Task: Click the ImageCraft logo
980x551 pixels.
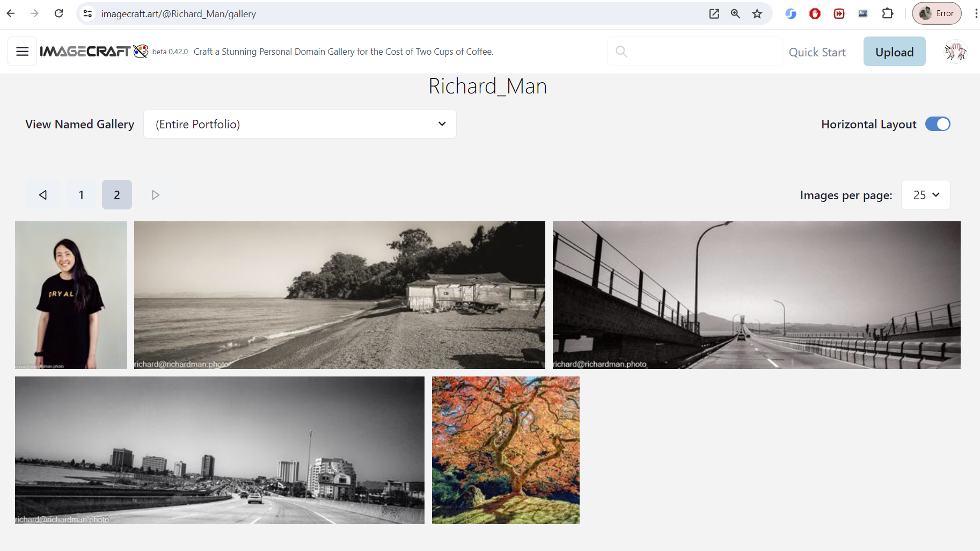Action: (94, 52)
